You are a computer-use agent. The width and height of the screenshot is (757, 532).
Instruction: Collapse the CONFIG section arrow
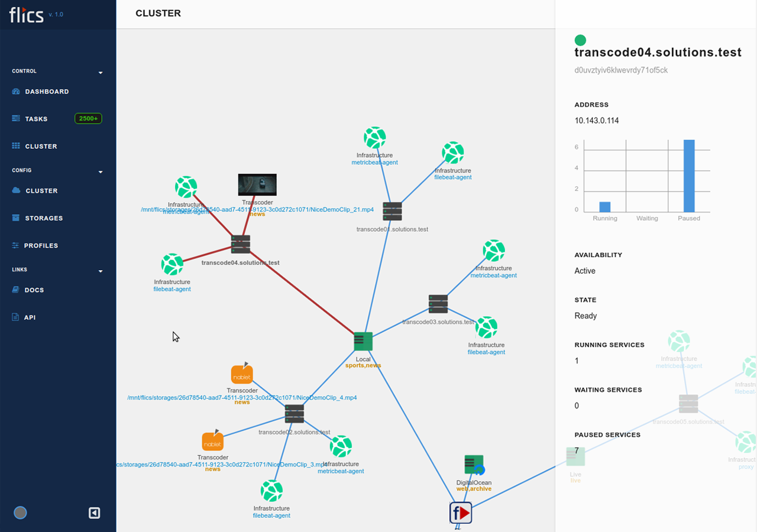point(101,172)
